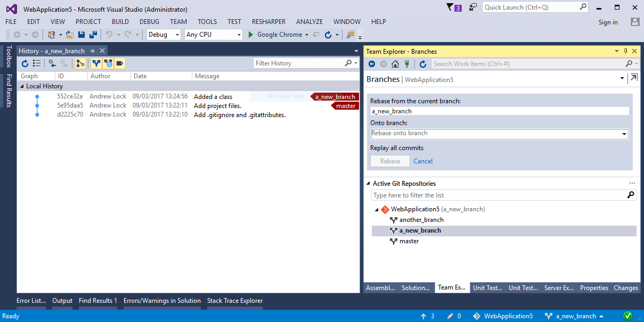
Task: Refresh the commit history view
Action: (24, 63)
